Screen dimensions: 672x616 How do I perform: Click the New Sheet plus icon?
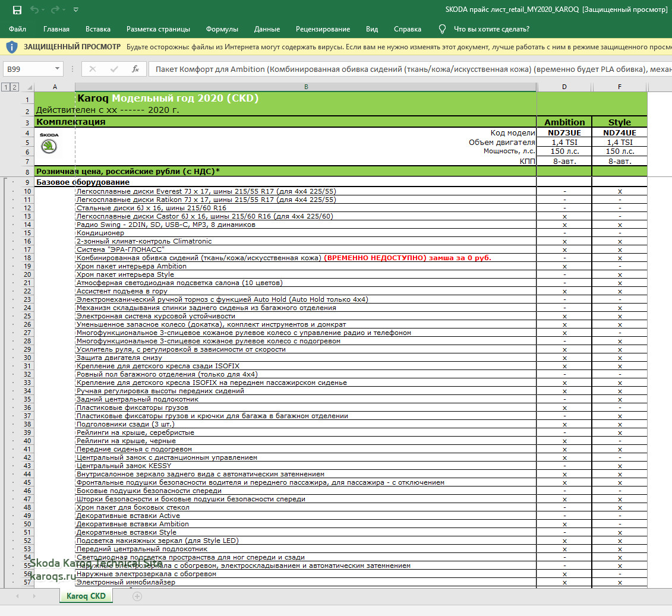pyautogui.click(x=137, y=596)
